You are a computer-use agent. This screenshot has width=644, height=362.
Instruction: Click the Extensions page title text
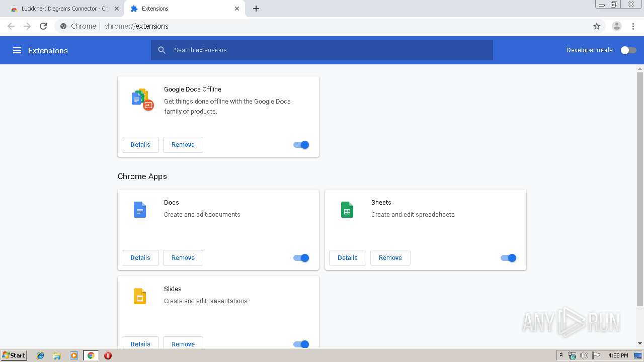coord(48,50)
